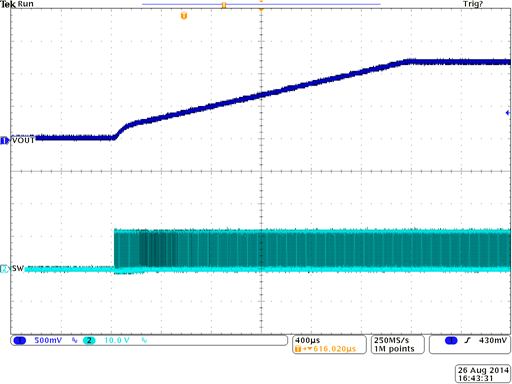
Task: Click the record view bar at top
Action: pos(261,4)
